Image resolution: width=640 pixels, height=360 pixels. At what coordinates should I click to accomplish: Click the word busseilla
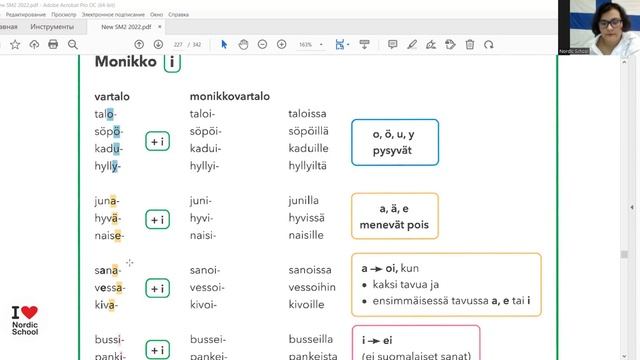311,339
